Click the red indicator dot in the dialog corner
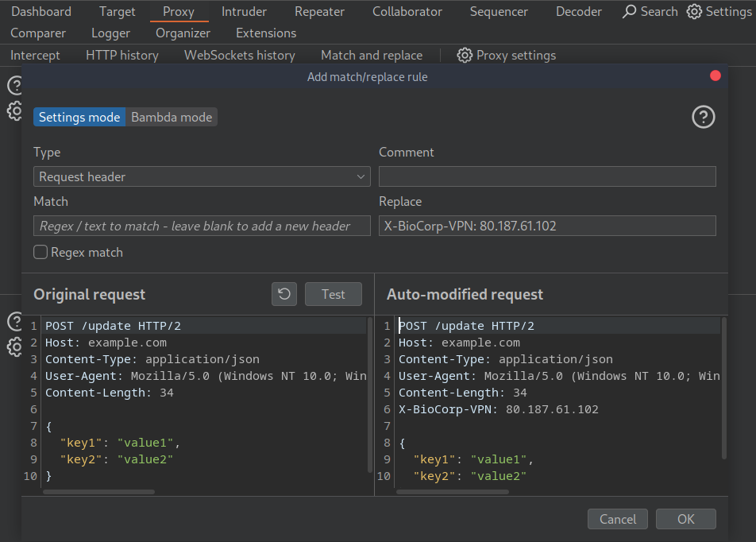This screenshot has height=542, width=756. [714, 75]
